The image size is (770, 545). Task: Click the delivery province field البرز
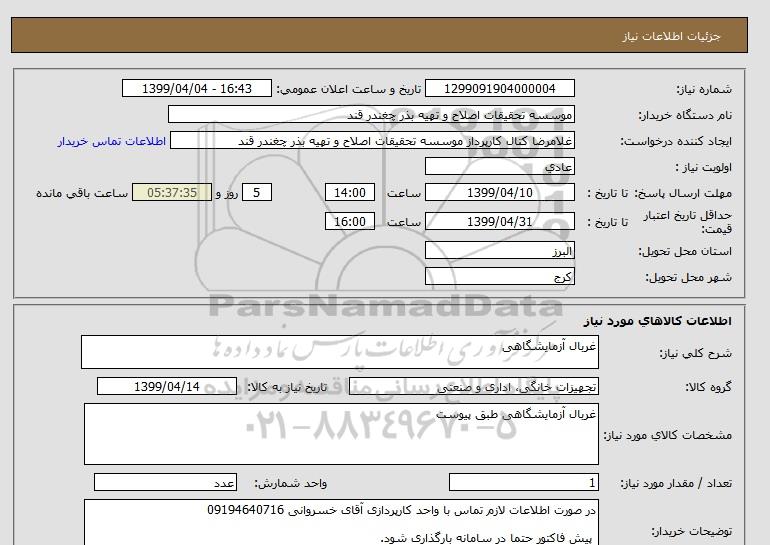point(499,250)
